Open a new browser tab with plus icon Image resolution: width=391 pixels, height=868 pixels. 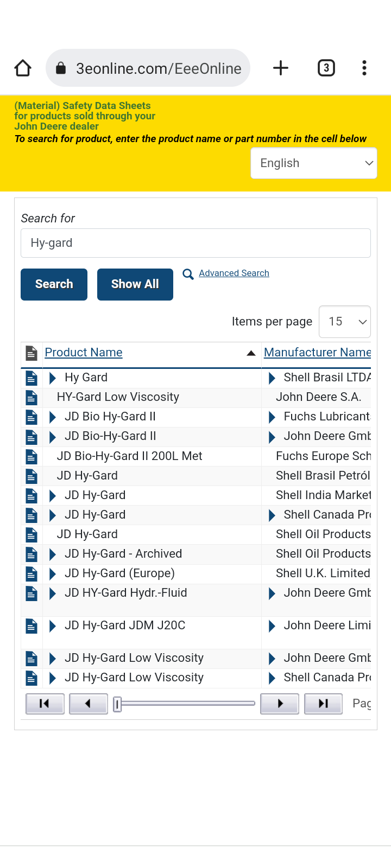point(281,68)
